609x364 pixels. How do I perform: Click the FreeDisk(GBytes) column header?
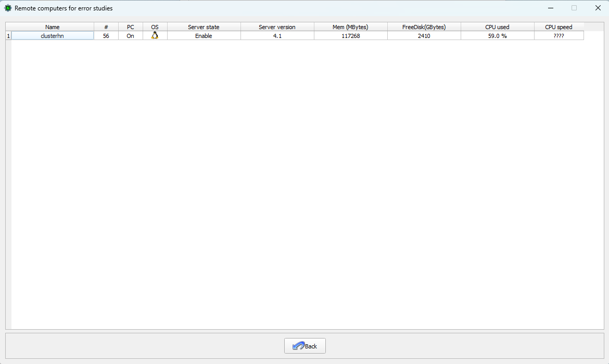pyautogui.click(x=424, y=27)
